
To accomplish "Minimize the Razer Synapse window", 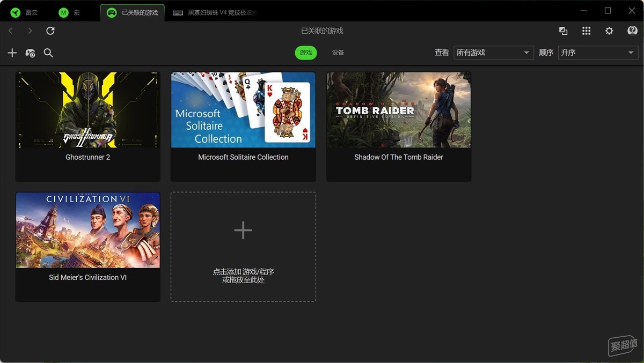I will click(584, 11).
